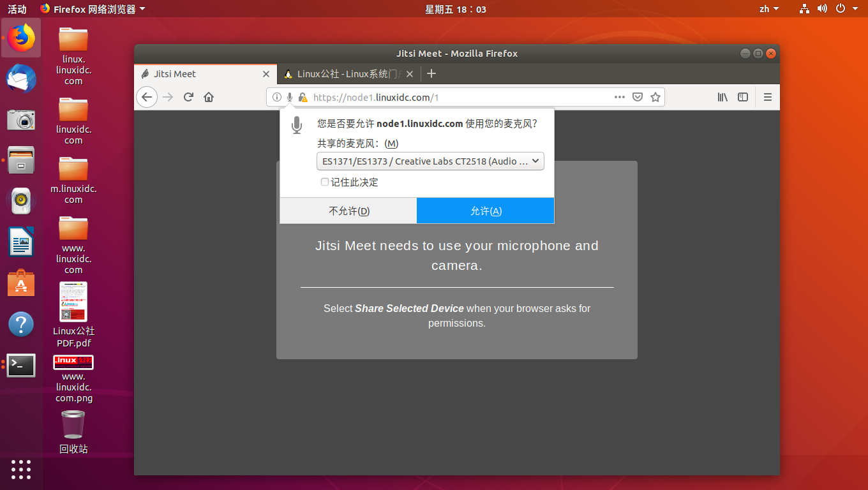Open a new tab with the plus icon
This screenshot has width=868, height=490.
pyautogui.click(x=431, y=73)
